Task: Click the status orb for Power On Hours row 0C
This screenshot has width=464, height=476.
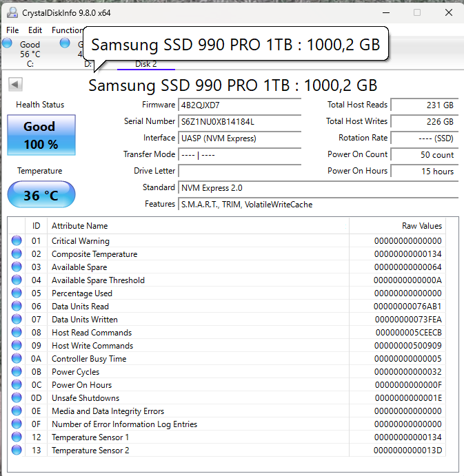Action: 17,384
